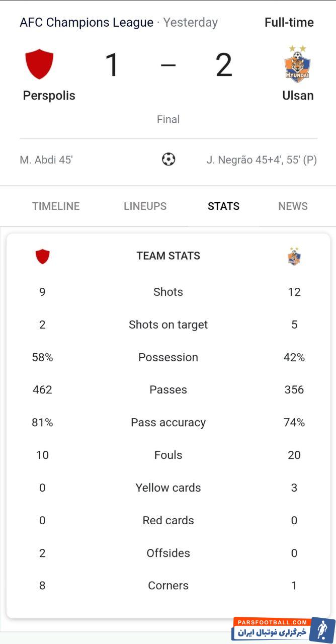This screenshot has height=644, width=336.
Task: Click the Pass accuracy row label
Action: pos(168,422)
